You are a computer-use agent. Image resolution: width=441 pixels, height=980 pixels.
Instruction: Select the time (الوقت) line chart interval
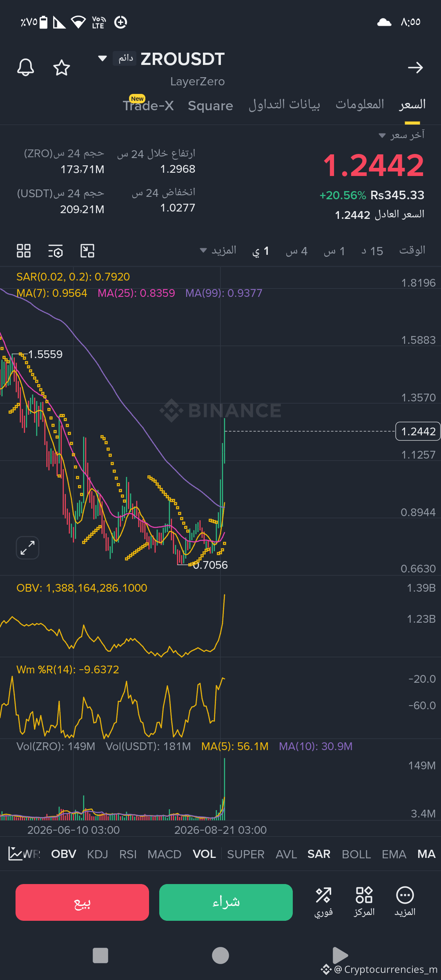412,250
